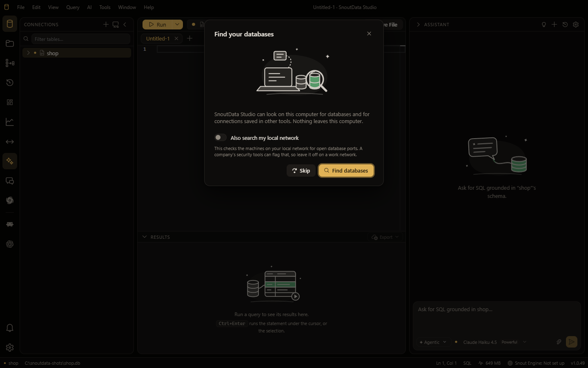Image resolution: width=588 pixels, height=368 pixels.
Task: Start a new Assistant chat with plus
Action: (554, 25)
